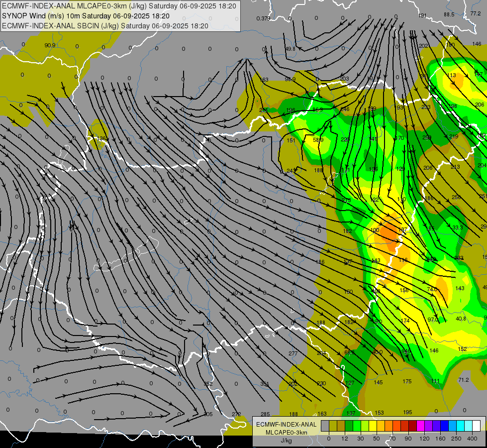Click the 'ECMWF-INDEX-ANAL MLCAPE0-3km' header line
The width and height of the screenshot is (487, 448).
pos(119,6)
